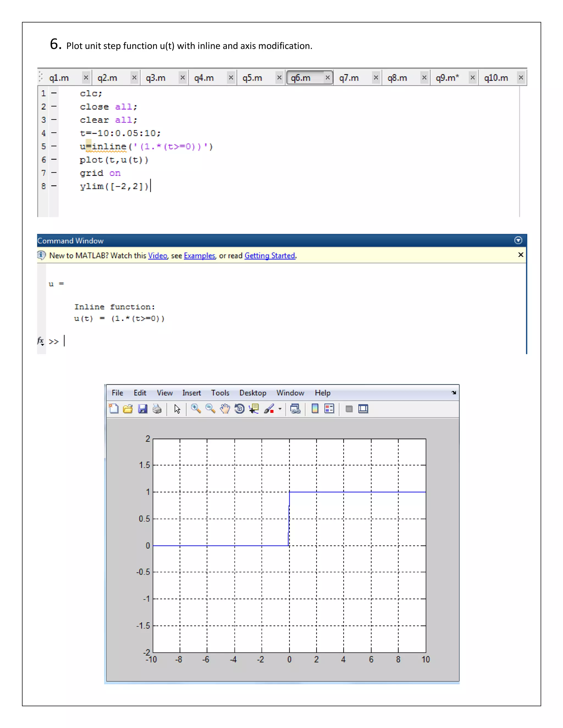Image resolution: width=563 pixels, height=728 pixels.
Task: Select the Pan hand tool
Action: (x=225, y=409)
